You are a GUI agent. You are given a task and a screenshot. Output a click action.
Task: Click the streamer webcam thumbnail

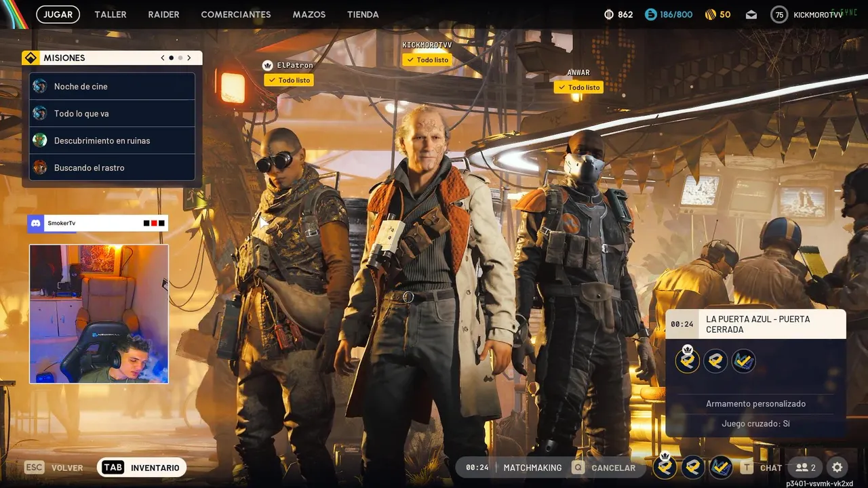tap(99, 314)
